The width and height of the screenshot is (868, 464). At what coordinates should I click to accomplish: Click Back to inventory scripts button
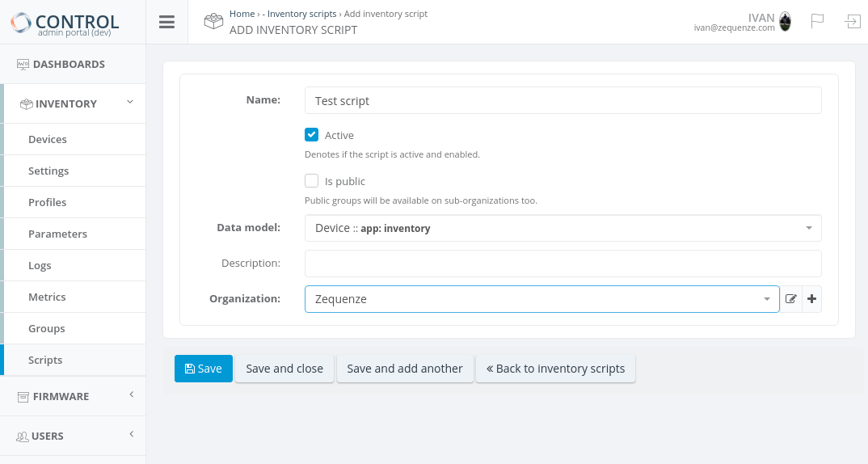pyautogui.click(x=555, y=369)
